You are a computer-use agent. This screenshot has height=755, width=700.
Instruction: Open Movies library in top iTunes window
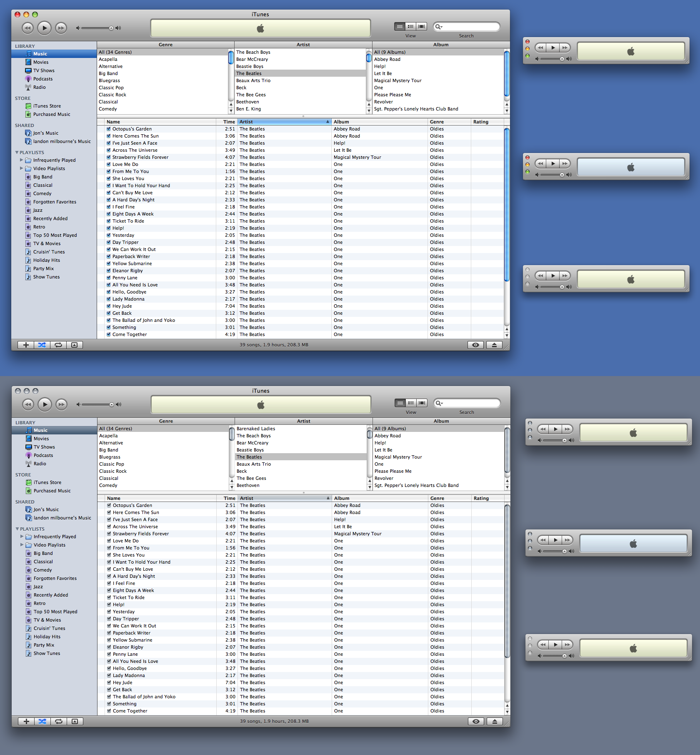click(41, 62)
